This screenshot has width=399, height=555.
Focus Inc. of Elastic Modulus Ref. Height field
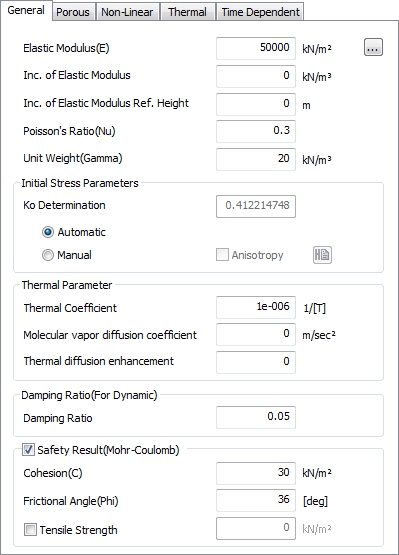(256, 104)
